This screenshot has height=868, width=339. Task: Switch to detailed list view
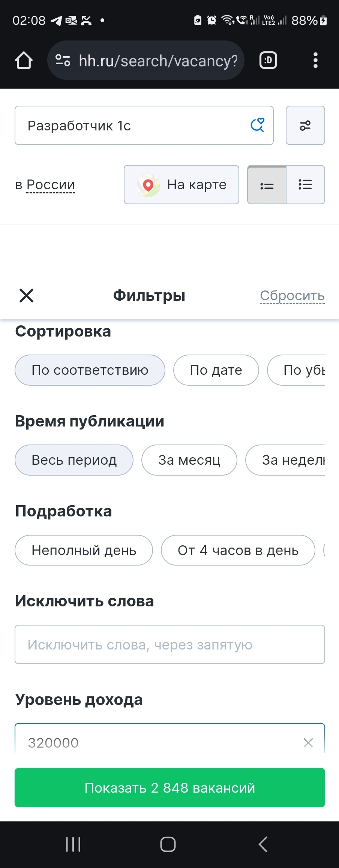[306, 185]
